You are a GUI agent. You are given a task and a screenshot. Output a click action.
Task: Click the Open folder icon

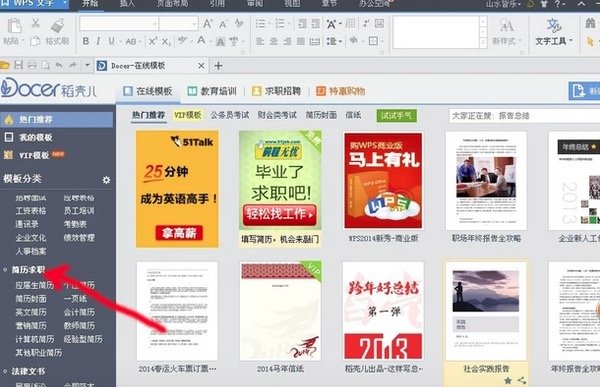(5, 65)
